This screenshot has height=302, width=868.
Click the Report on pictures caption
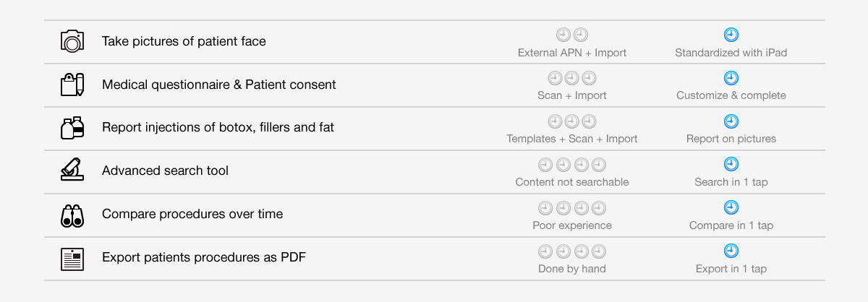click(731, 139)
